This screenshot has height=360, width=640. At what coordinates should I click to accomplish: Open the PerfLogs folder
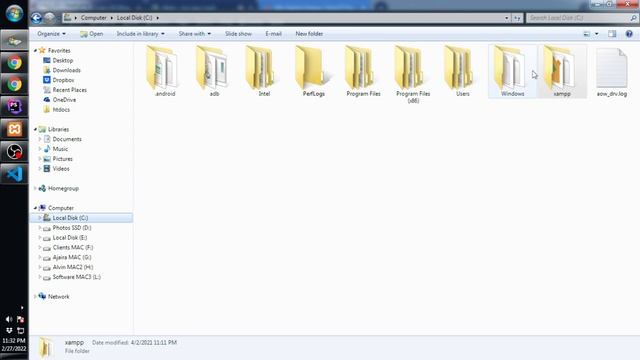(313, 72)
